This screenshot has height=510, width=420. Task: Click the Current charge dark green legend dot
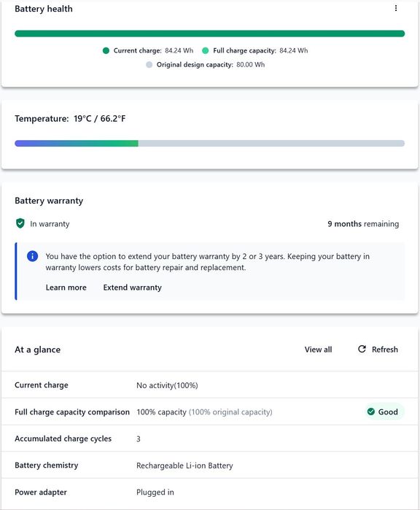point(106,50)
